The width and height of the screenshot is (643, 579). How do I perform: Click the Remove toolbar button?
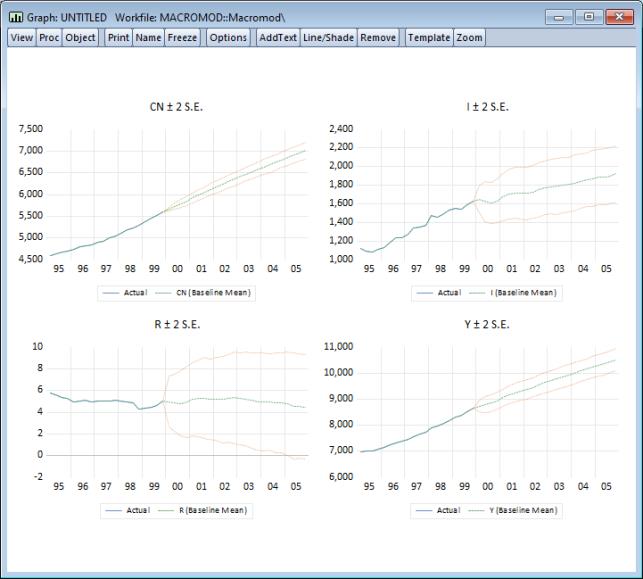tap(378, 37)
